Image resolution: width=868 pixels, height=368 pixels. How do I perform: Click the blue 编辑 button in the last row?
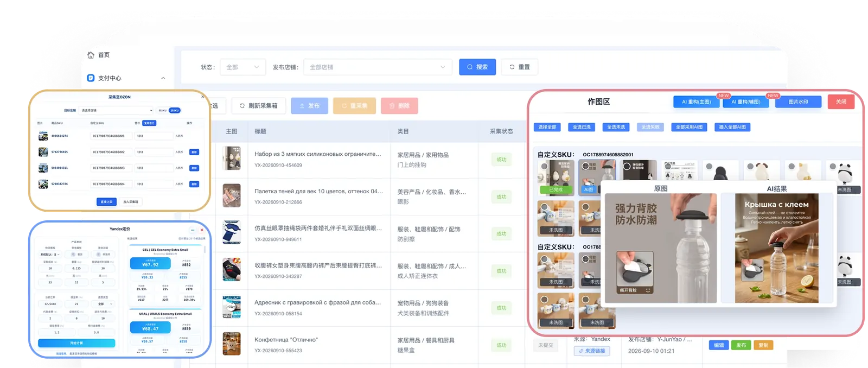coord(719,345)
